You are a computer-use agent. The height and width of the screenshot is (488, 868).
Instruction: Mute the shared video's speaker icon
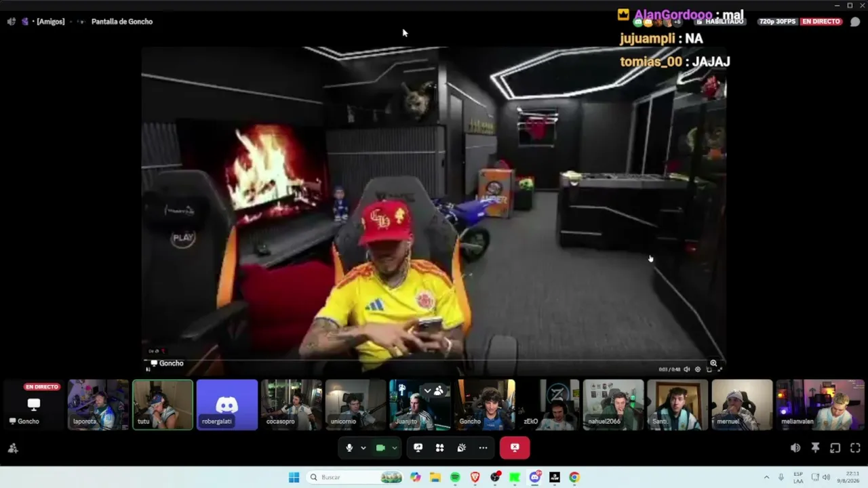[687, 369]
